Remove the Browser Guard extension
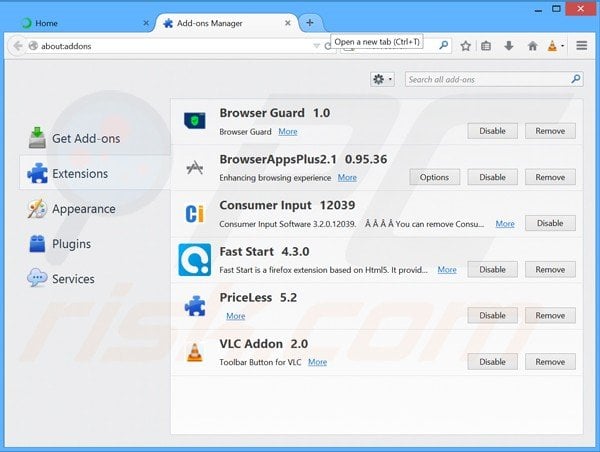Viewport: 600px width, 452px height. (550, 131)
